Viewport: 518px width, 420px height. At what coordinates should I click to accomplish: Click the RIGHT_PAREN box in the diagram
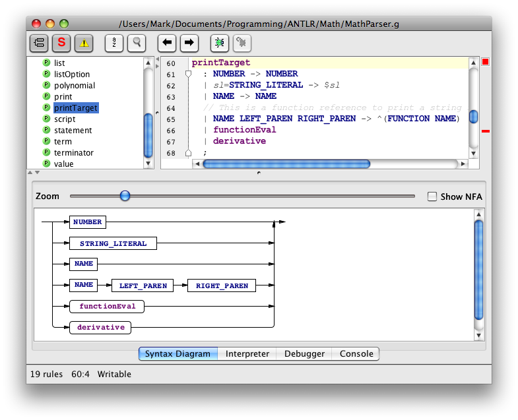[222, 285]
